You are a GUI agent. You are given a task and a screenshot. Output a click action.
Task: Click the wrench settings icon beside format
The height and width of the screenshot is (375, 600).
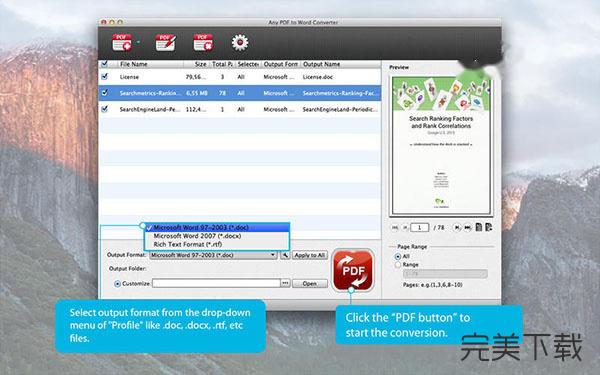pos(285,255)
